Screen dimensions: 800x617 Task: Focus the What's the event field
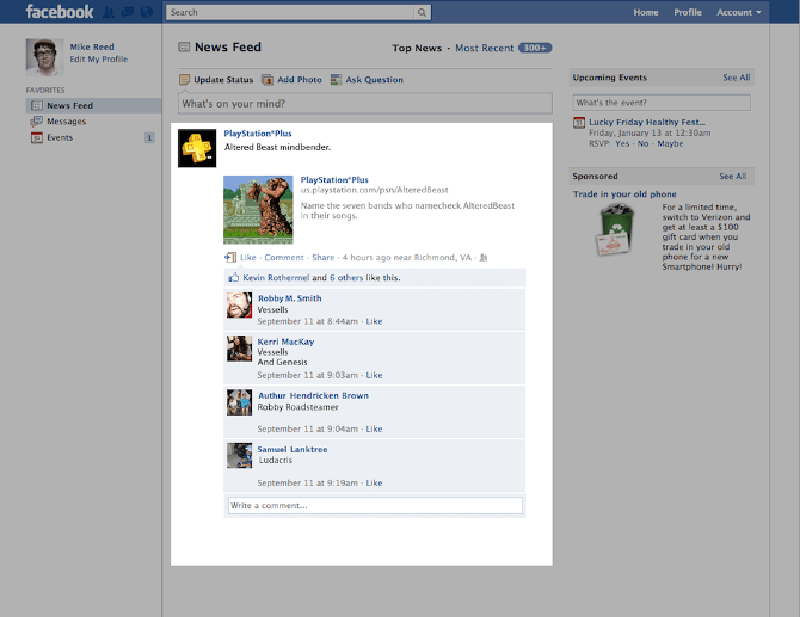coord(661,103)
